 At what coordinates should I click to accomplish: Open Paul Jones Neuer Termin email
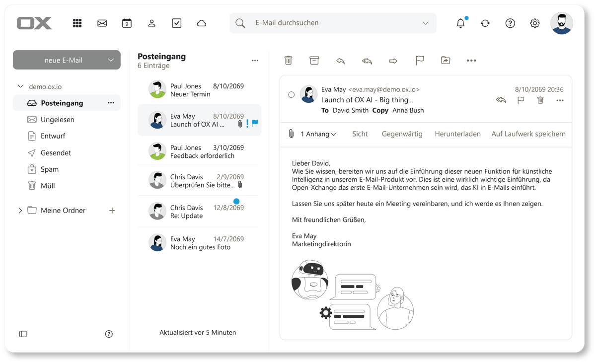(199, 90)
